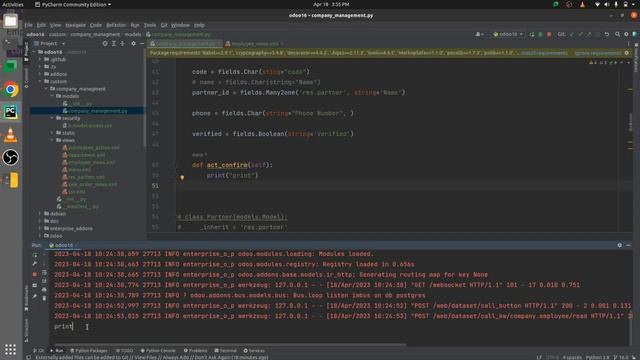
Task: Collapse the views folder
Action: [x=52, y=140]
